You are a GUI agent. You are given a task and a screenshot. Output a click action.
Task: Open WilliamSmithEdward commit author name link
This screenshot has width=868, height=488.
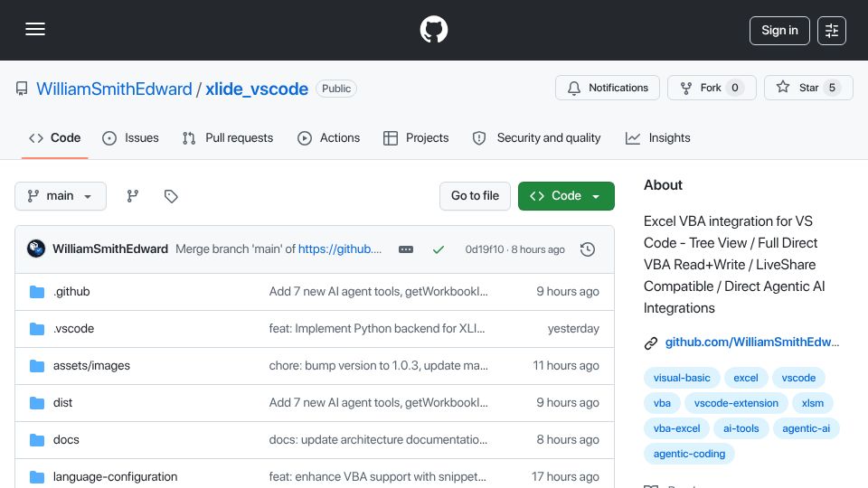(110, 249)
